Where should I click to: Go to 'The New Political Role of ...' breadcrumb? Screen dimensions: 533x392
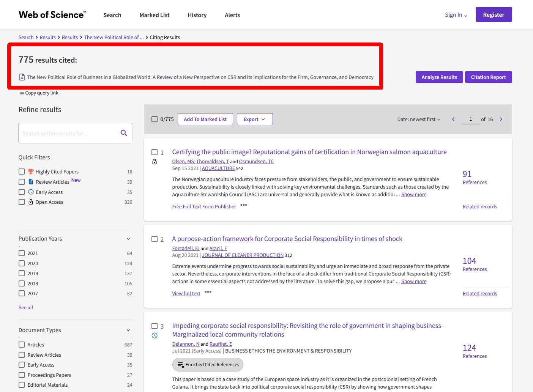[114, 37]
